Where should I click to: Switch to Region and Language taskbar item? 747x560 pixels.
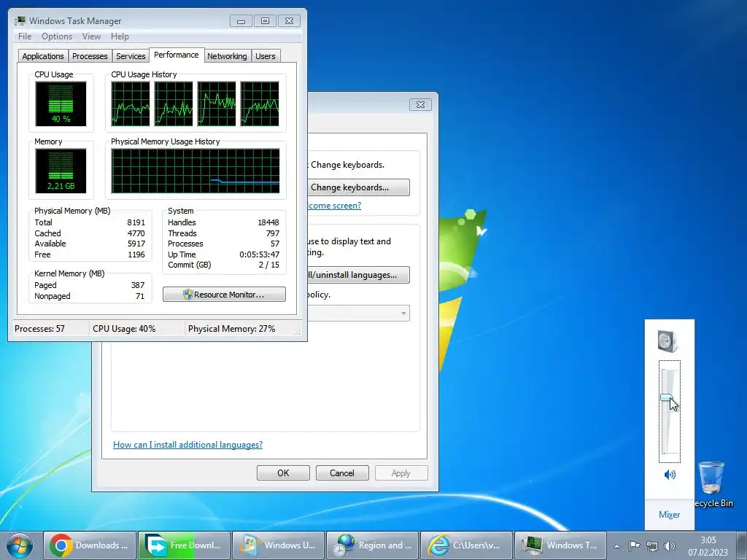[x=373, y=545]
